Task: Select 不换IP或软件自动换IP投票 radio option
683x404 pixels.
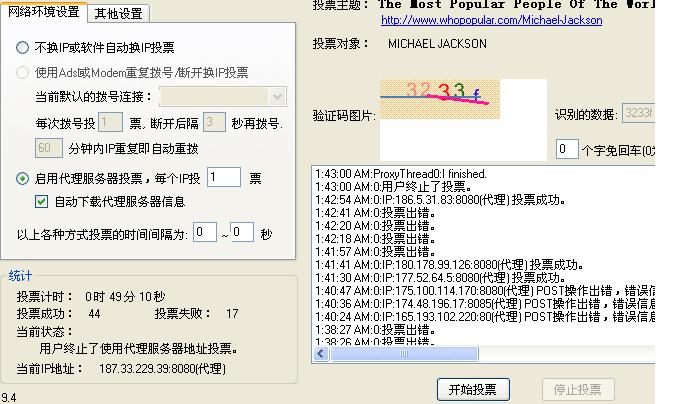Action: [23, 47]
